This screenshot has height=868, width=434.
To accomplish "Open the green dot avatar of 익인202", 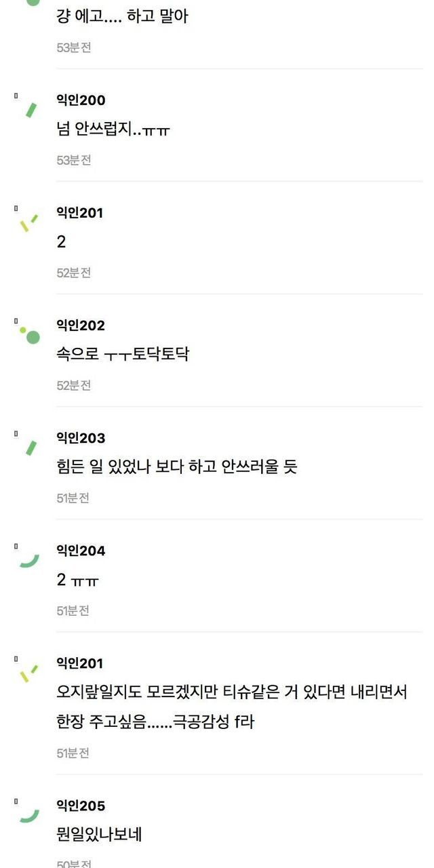I will click(x=31, y=335).
